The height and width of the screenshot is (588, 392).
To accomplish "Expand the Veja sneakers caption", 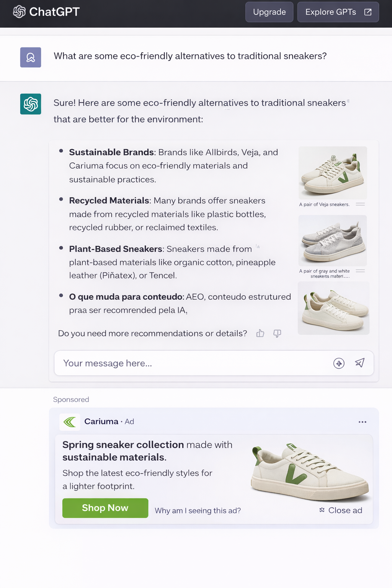I will (x=360, y=204).
